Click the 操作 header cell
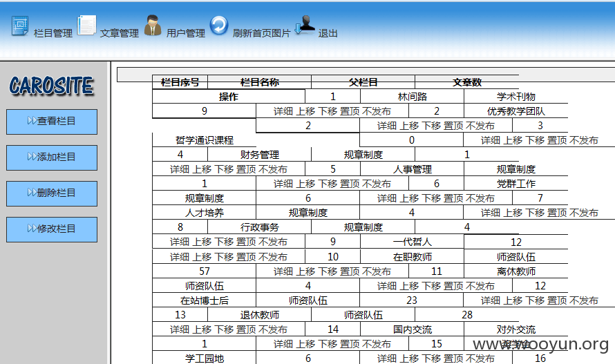Screen dimensions: 615x364 click(229, 97)
